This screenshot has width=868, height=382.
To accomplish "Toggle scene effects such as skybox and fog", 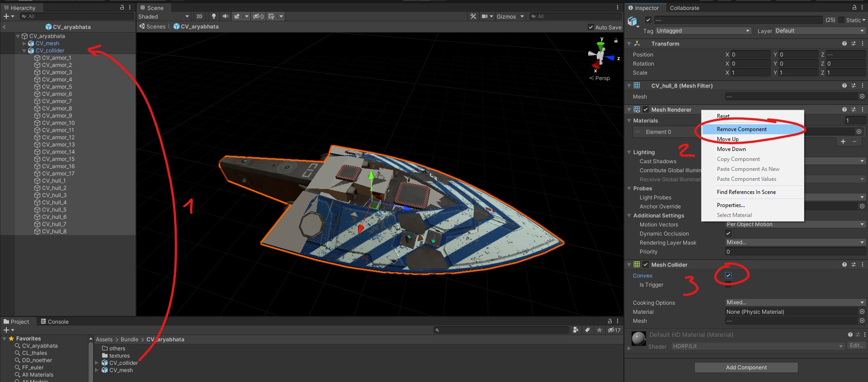I will pyautogui.click(x=237, y=16).
